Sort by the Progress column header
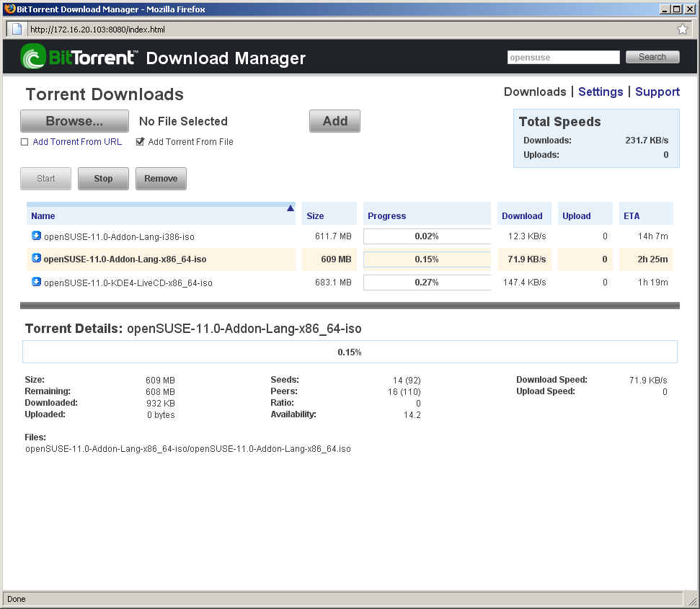The image size is (700, 609). point(427,213)
